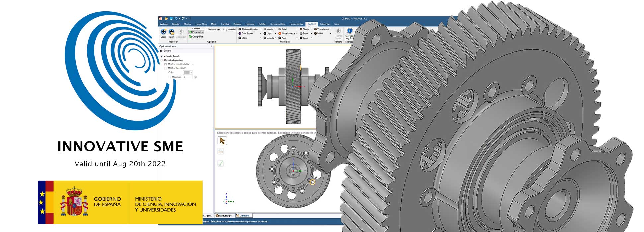Pick the Metal material
Screen dimensions: 644x232
tap(282, 29)
